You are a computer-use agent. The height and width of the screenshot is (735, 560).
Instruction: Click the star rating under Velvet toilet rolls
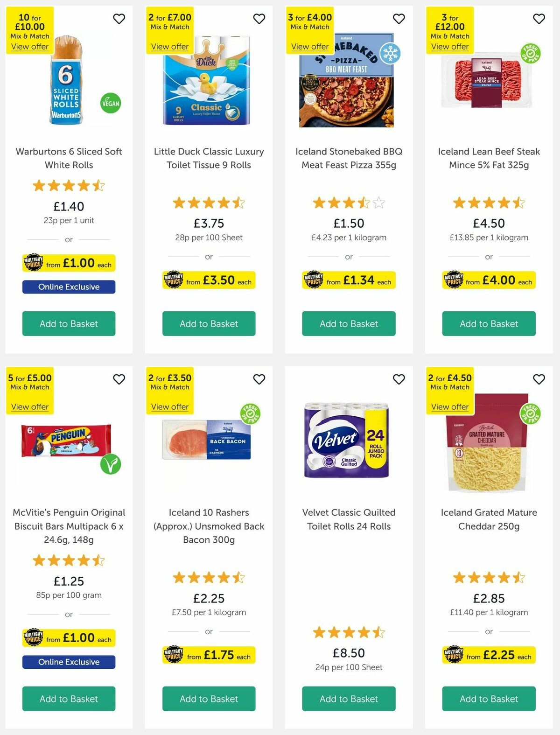(x=349, y=633)
